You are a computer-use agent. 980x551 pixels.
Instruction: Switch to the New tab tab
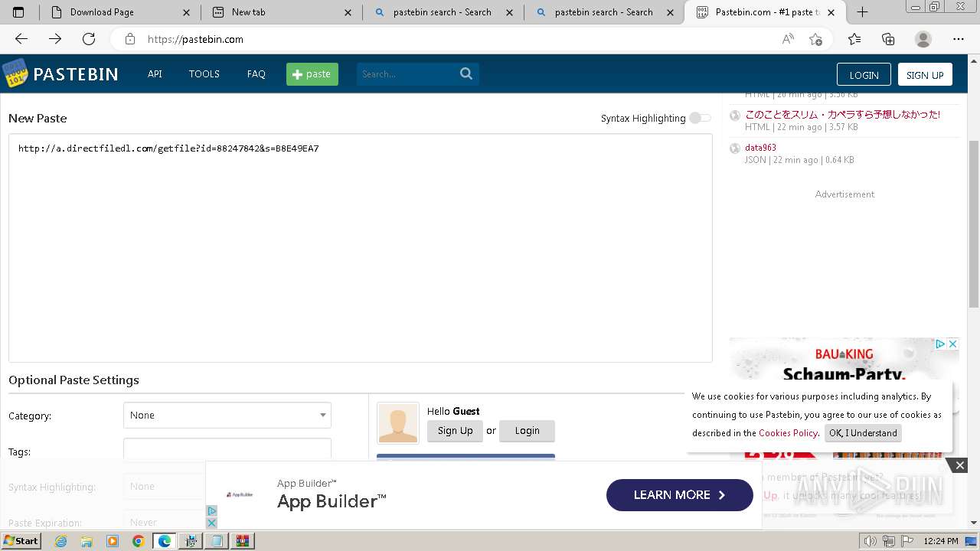point(281,12)
